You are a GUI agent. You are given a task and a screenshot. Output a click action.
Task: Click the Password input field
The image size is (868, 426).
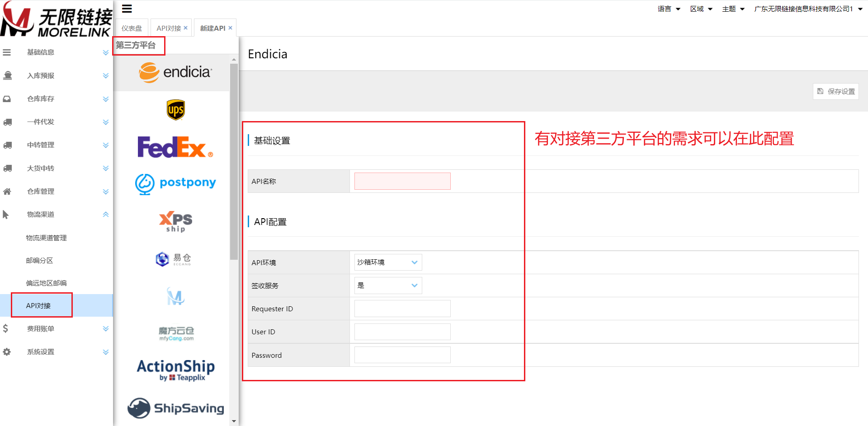tap(402, 355)
